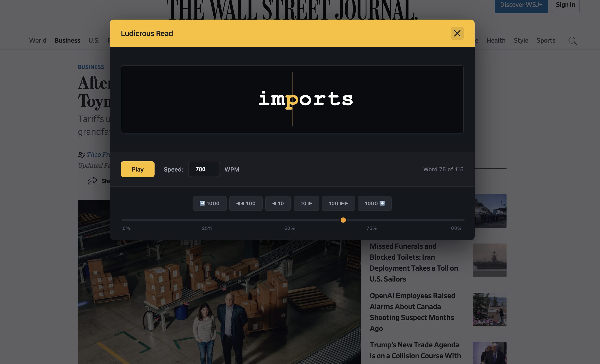Viewport: 600px width, 364px height.
Task: Rewind 100 words
Action: (246, 203)
